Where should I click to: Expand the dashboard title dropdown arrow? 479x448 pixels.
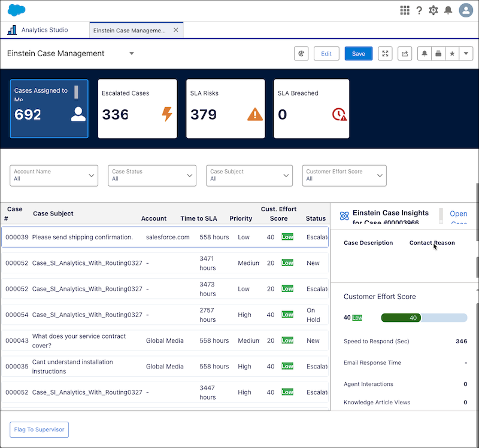click(132, 53)
